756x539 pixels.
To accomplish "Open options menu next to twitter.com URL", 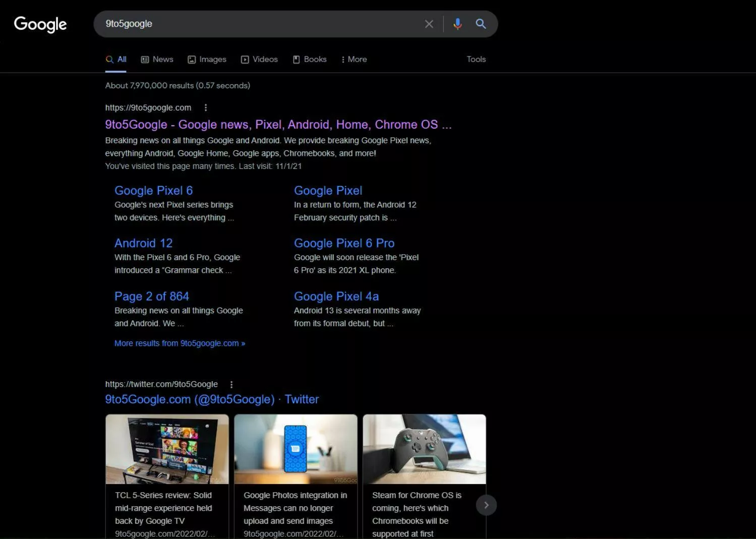I will 231,384.
